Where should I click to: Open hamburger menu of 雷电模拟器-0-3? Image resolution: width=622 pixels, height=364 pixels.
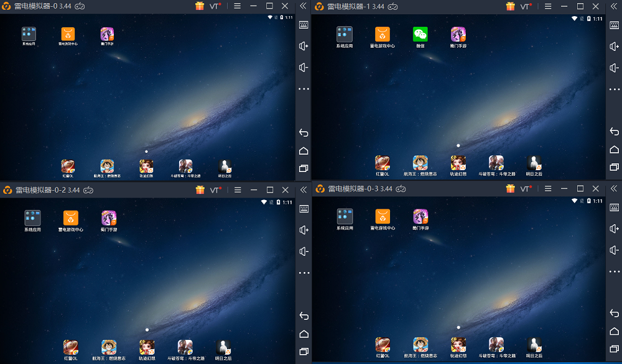click(x=548, y=189)
